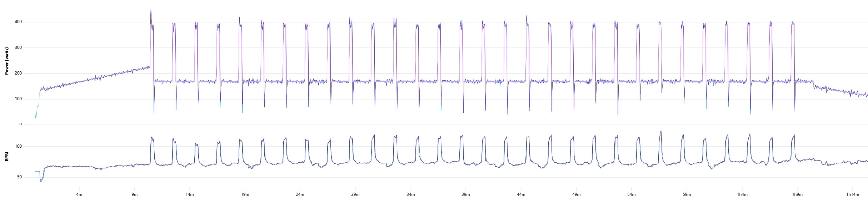
Task: Select the 29m time marker
Action: (x=355, y=194)
